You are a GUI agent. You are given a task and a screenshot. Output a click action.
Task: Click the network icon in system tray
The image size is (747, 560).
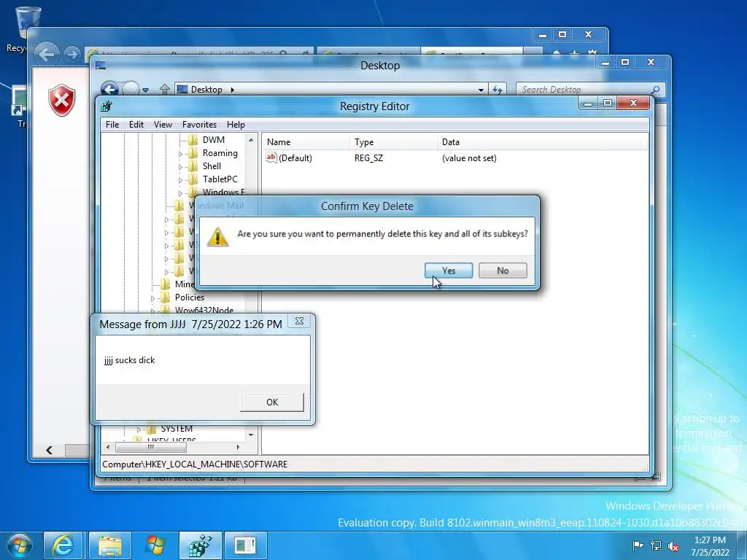(656, 545)
